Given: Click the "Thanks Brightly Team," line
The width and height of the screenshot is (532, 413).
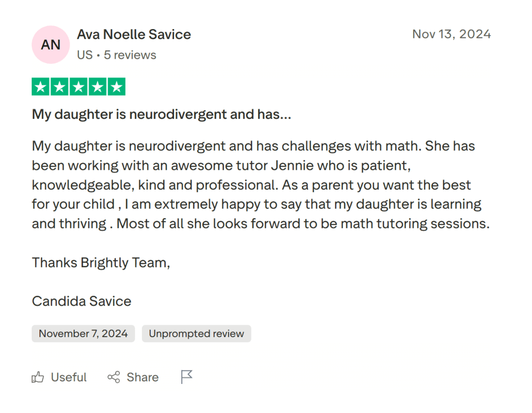Looking at the screenshot, I should [x=101, y=263].
